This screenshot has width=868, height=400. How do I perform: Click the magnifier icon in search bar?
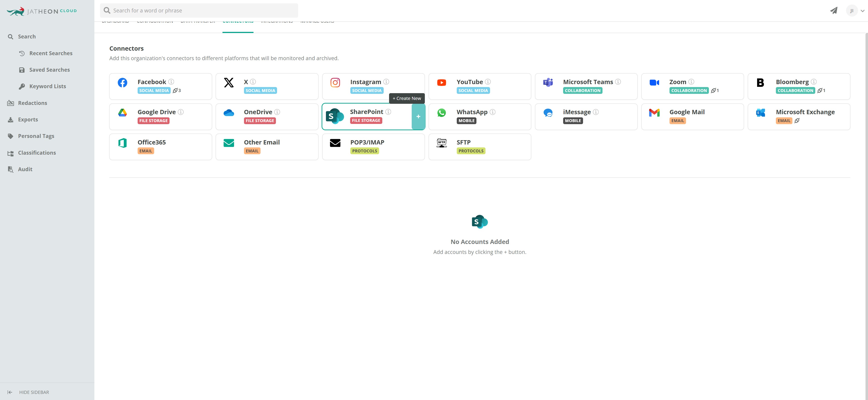107,10
